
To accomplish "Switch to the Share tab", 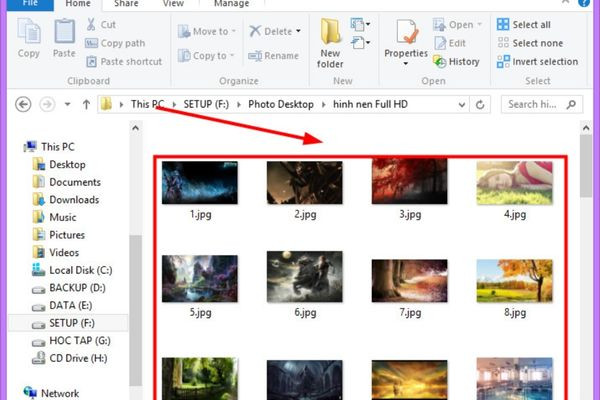I will click(x=126, y=4).
